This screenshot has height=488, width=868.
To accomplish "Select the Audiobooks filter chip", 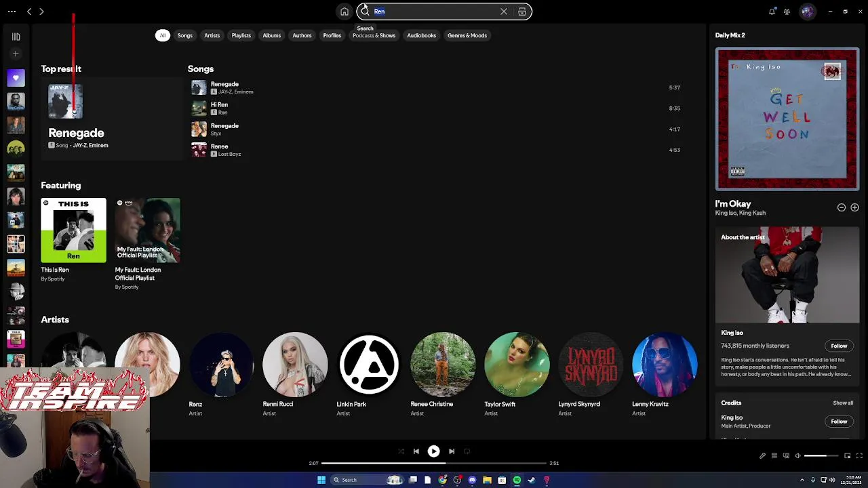I will (422, 35).
